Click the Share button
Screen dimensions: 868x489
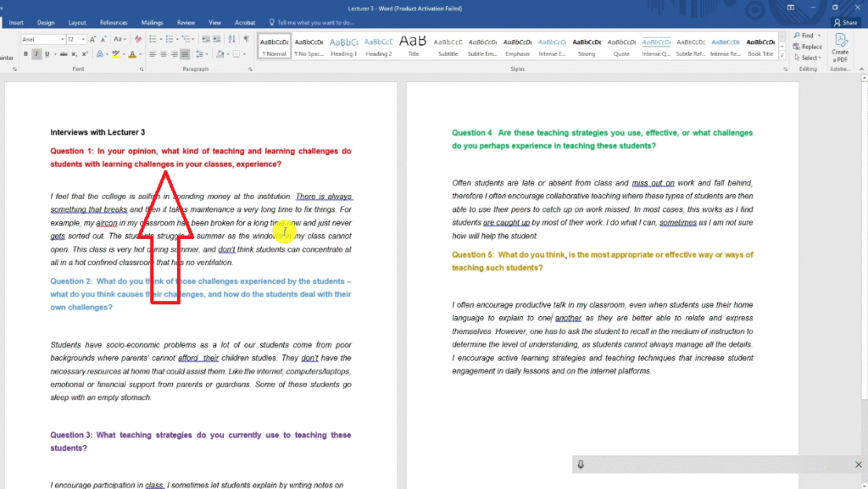point(845,23)
